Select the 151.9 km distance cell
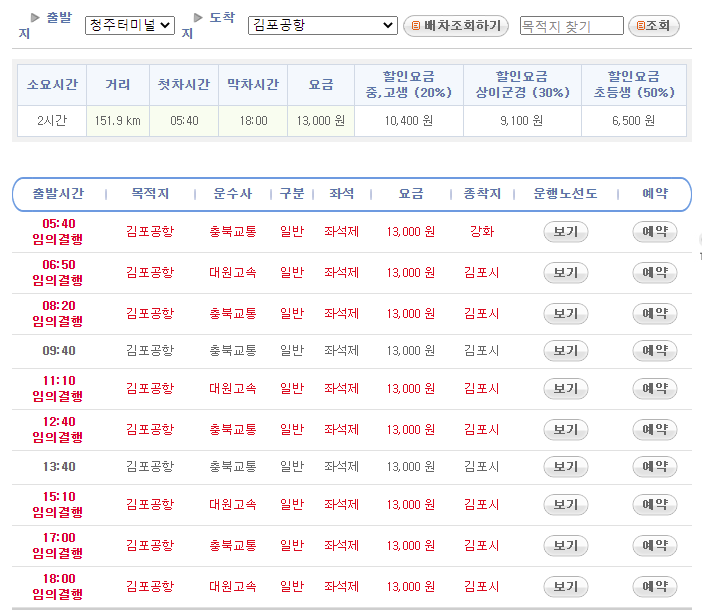The width and height of the screenshot is (702, 615). 118,121
